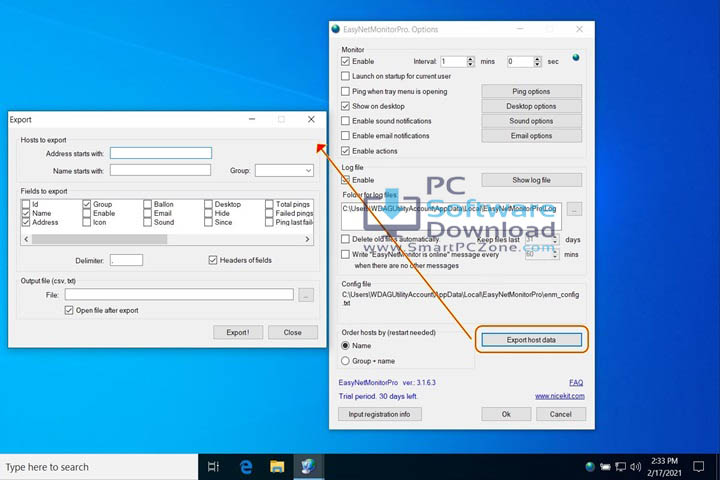Select Order hosts by Name radio
720x480 pixels.
point(345,345)
